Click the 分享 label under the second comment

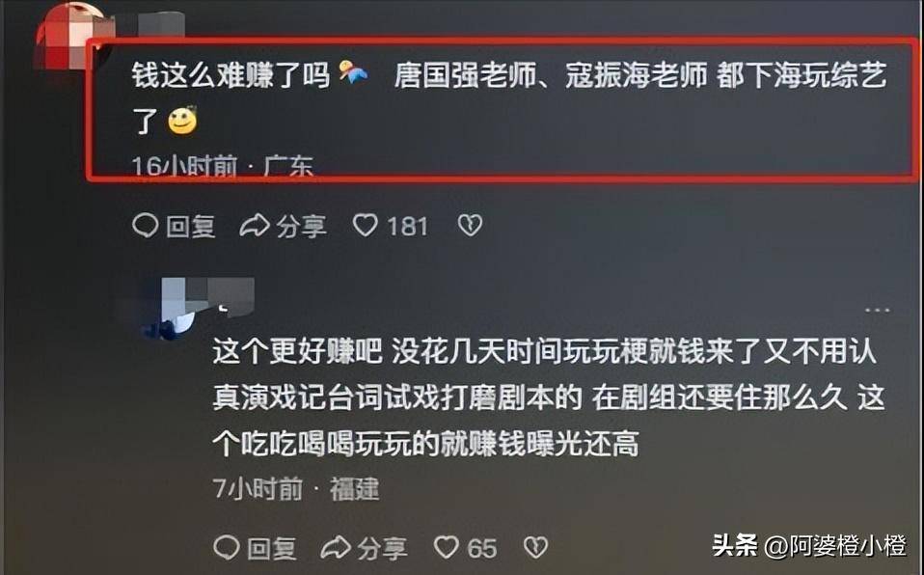383,549
